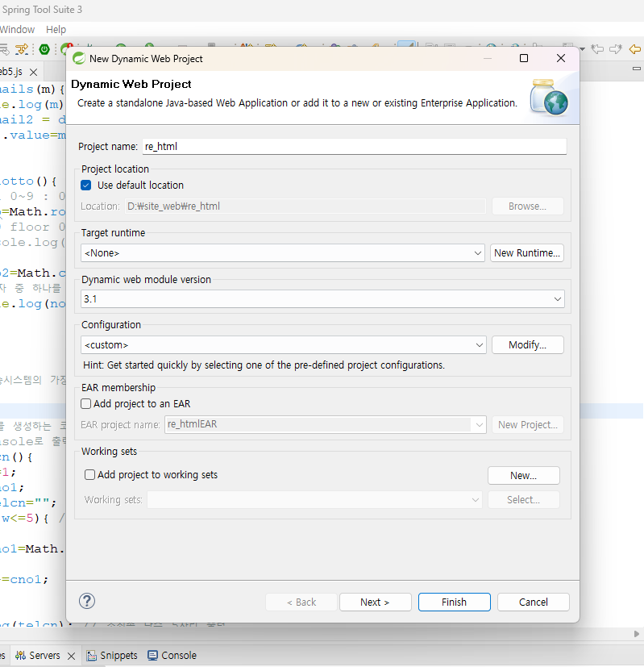The image size is (644, 667).
Task: Click the 'Dynamic Web Project' heading text
Action: (x=131, y=84)
